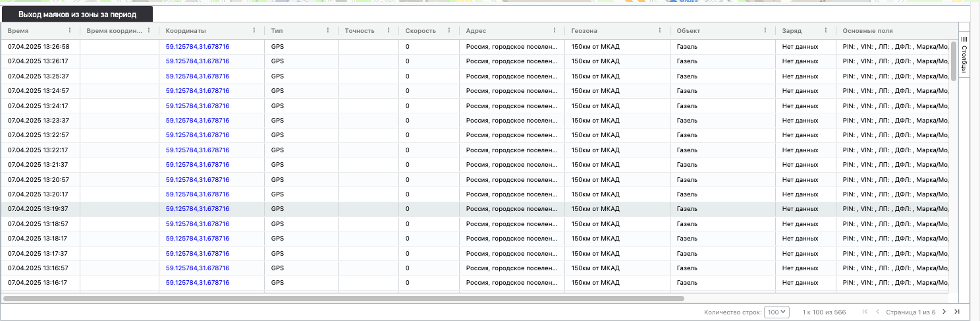
Task: Open coordinates link in 13:16:17 row
Action: tap(198, 282)
